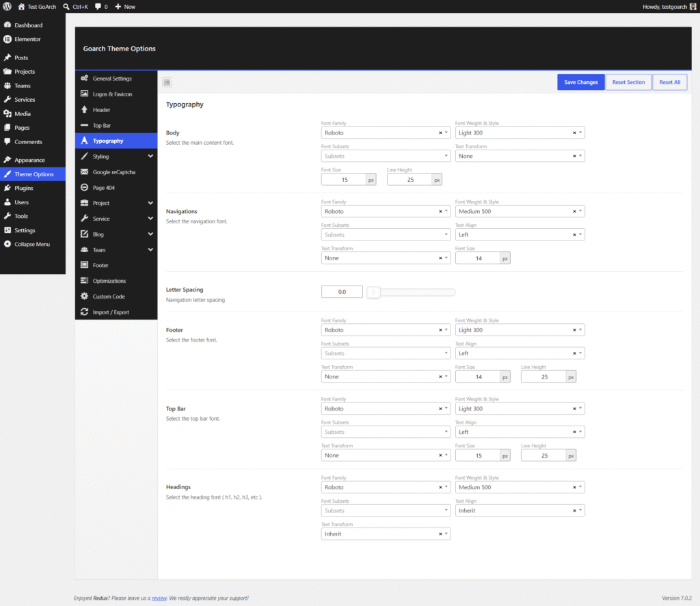Open the Ctrl+K search icon
700x606 pixels.
[x=66, y=7]
